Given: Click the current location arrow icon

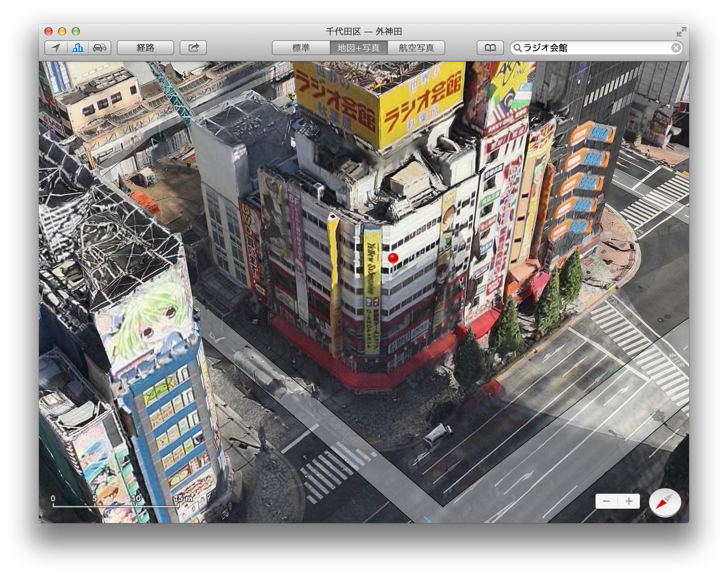Looking at the screenshot, I should pos(56,48).
